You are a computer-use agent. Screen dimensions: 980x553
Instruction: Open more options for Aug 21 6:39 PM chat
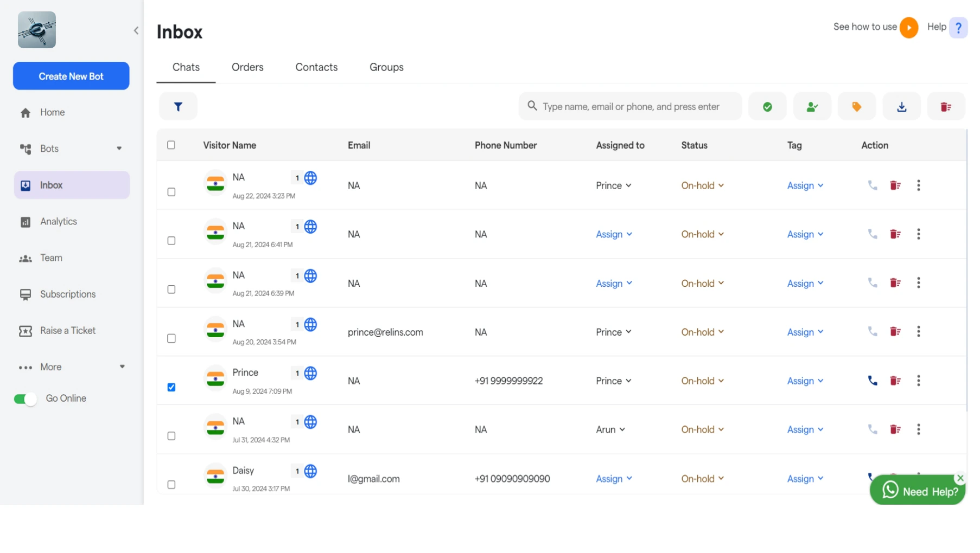[x=919, y=283]
